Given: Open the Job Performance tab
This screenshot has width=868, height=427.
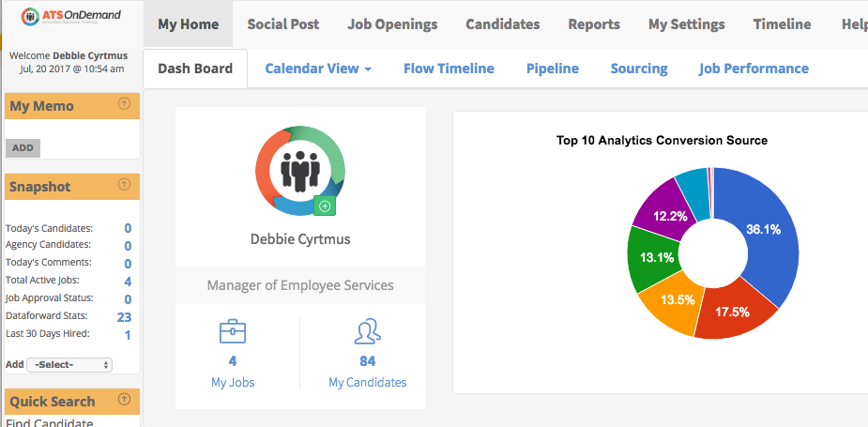Looking at the screenshot, I should point(754,69).
